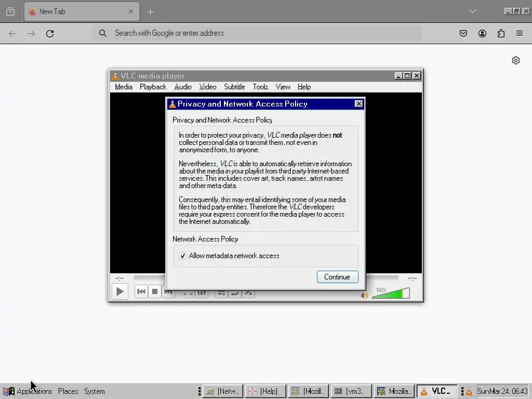Click the Stop playback button in VLC
The image size is (532, 399).
click(x=155, y=291)
